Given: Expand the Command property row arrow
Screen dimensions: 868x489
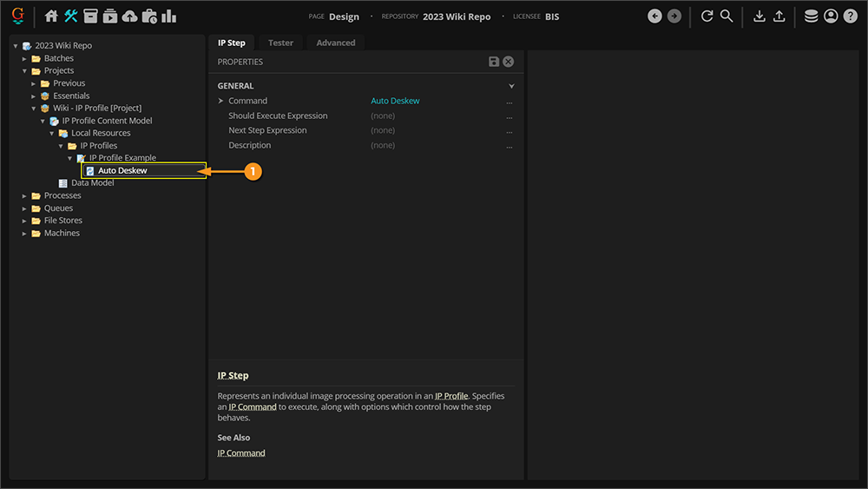Looking at the screenshot, I should coord(221,101).
